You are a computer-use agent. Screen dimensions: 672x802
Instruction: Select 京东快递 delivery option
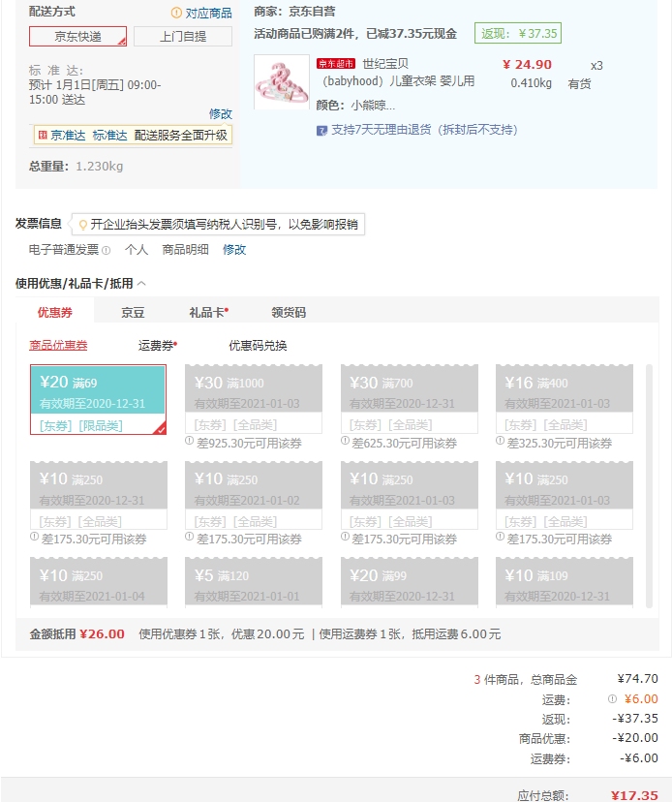click(x=77, y=36)
